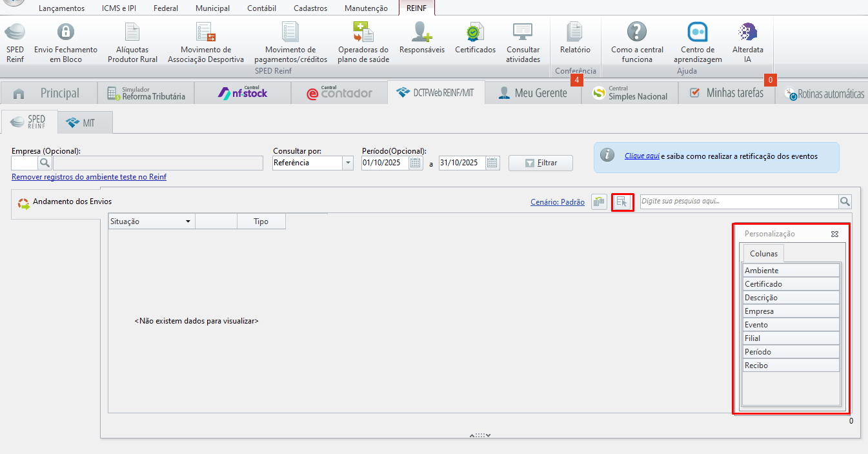Select the Empresa column item in Personalização
Image resolution: width=868 pixels, height=454 pixels.
click(791, 311)
